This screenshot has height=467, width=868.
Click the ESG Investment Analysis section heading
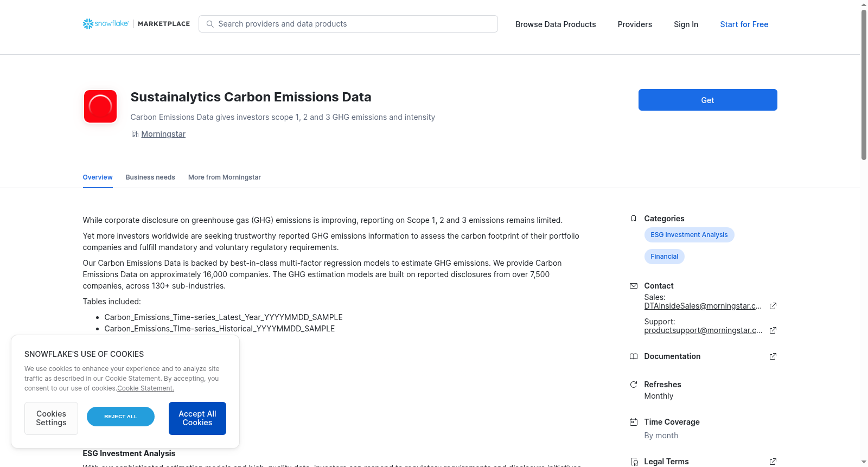point(129,453)
